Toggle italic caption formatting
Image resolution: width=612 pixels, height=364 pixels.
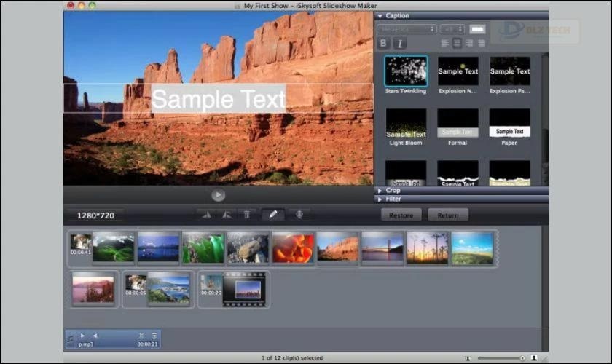click(399, 43)
